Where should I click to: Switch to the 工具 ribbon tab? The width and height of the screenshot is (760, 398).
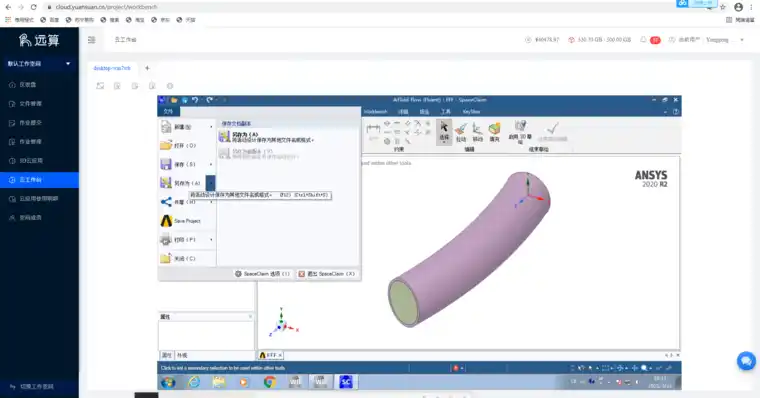click(x=445, y=112)
